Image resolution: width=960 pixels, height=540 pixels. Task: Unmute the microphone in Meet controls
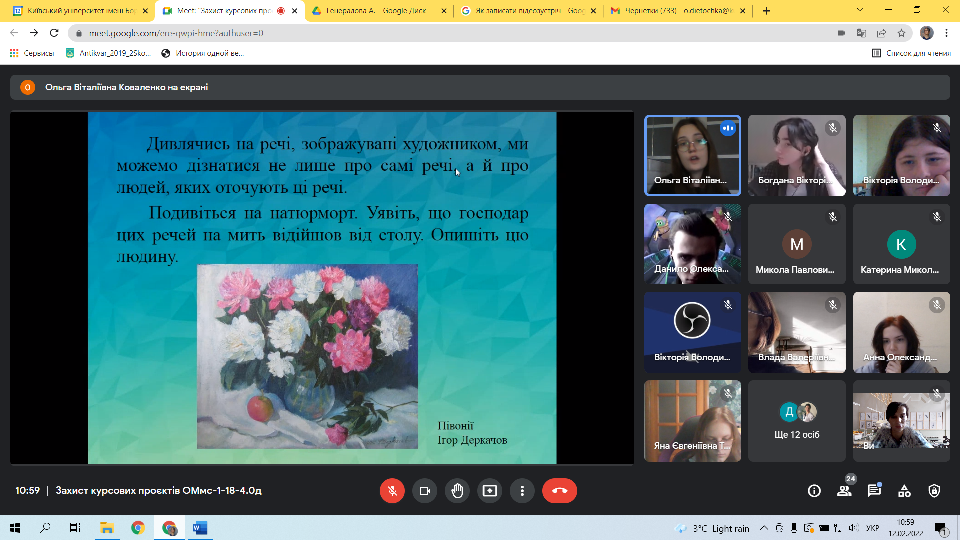tap(392, 491)
